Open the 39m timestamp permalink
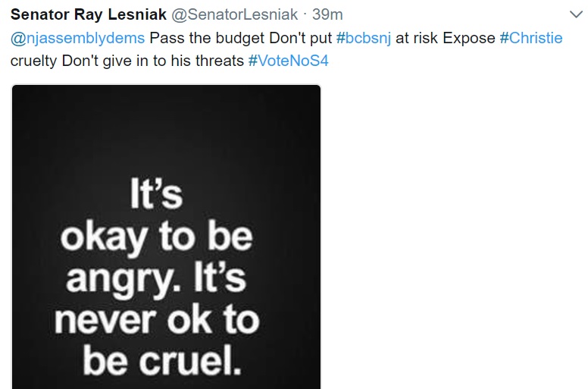This screenshot has width=588, height=389. tap(327, 15)
